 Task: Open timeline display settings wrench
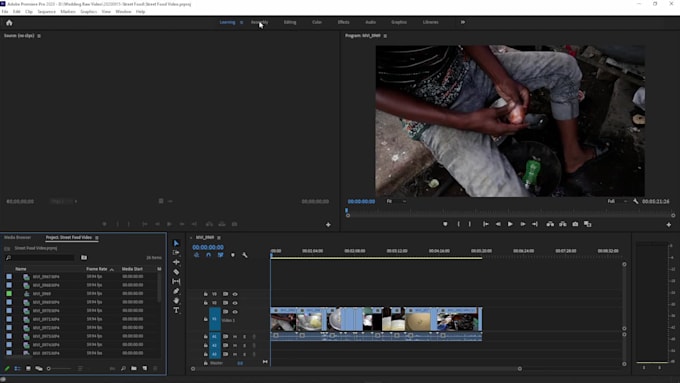click(245, 255)
